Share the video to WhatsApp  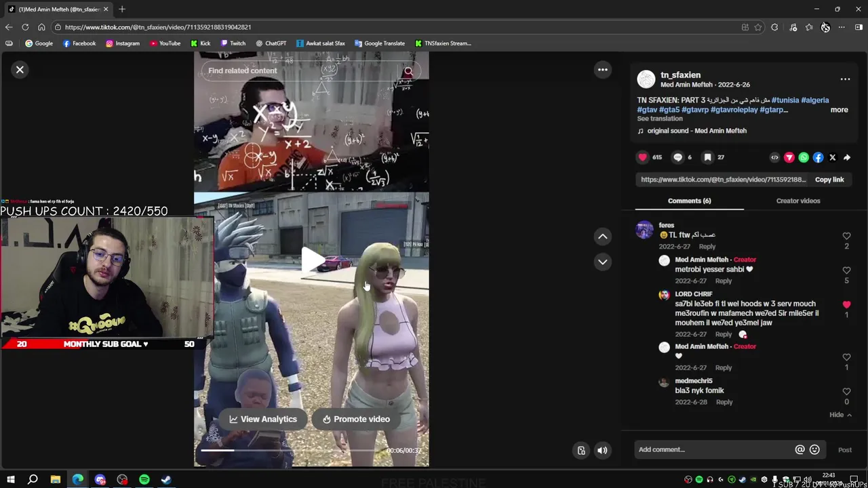click(x=804, y=157)
